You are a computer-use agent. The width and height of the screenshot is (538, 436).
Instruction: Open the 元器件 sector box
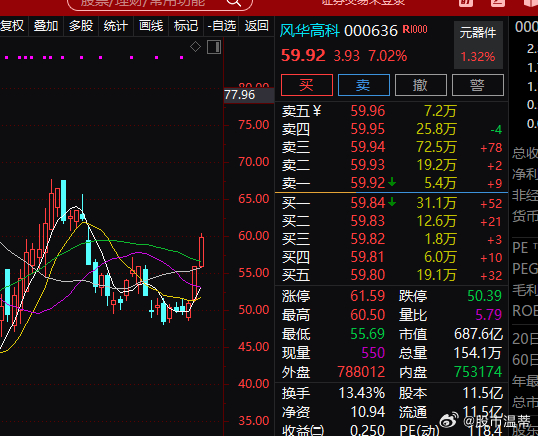click(x=478, y=45)
